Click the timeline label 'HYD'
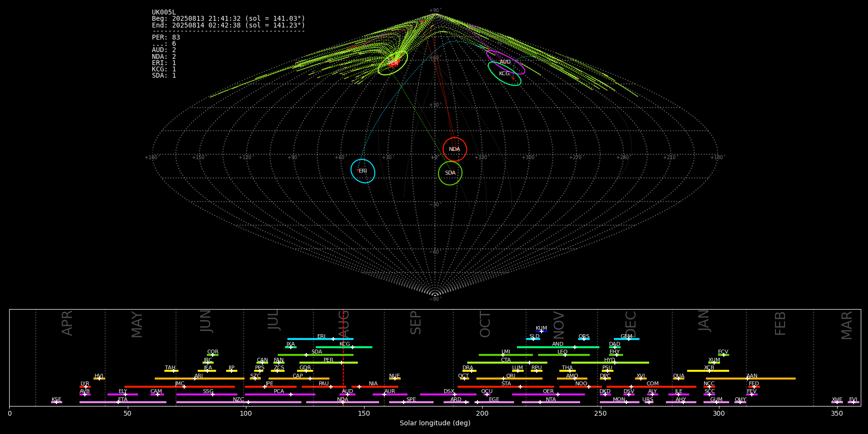 [610, 360]
